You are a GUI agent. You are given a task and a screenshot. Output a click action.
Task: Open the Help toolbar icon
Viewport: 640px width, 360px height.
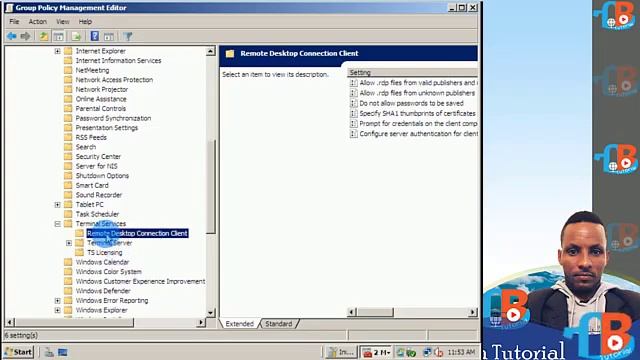[x=95, y=36]
